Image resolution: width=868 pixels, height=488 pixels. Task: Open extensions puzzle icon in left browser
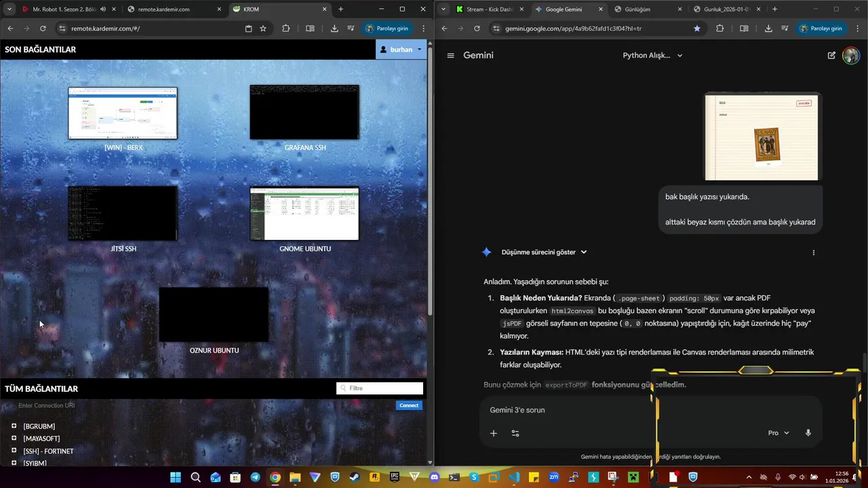click(x=285, y=28)
